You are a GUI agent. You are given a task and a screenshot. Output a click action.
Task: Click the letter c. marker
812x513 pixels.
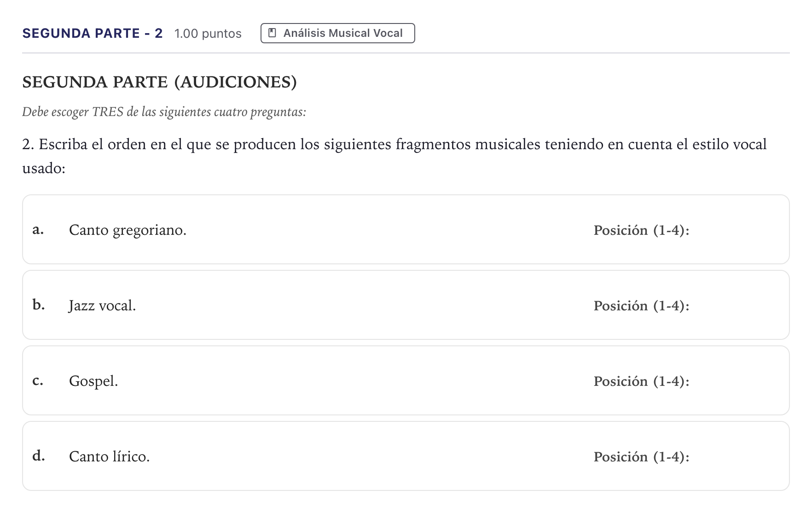point(38,381)
